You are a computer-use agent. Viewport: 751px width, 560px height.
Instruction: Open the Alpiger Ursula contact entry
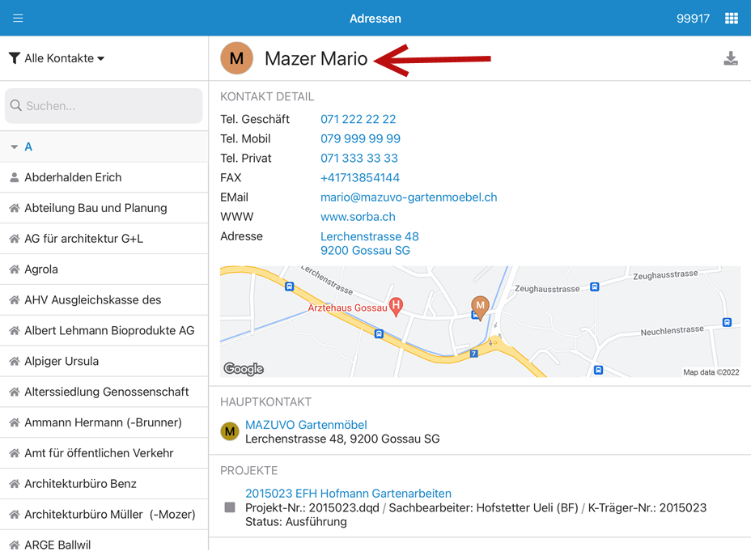click(x=62, y=361)
